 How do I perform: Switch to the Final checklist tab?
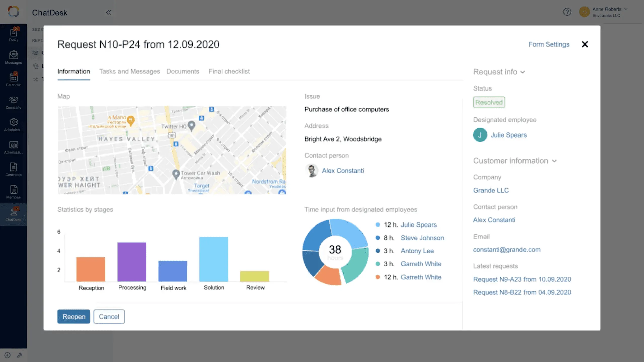pyautogui.click(x=229, y=71)
